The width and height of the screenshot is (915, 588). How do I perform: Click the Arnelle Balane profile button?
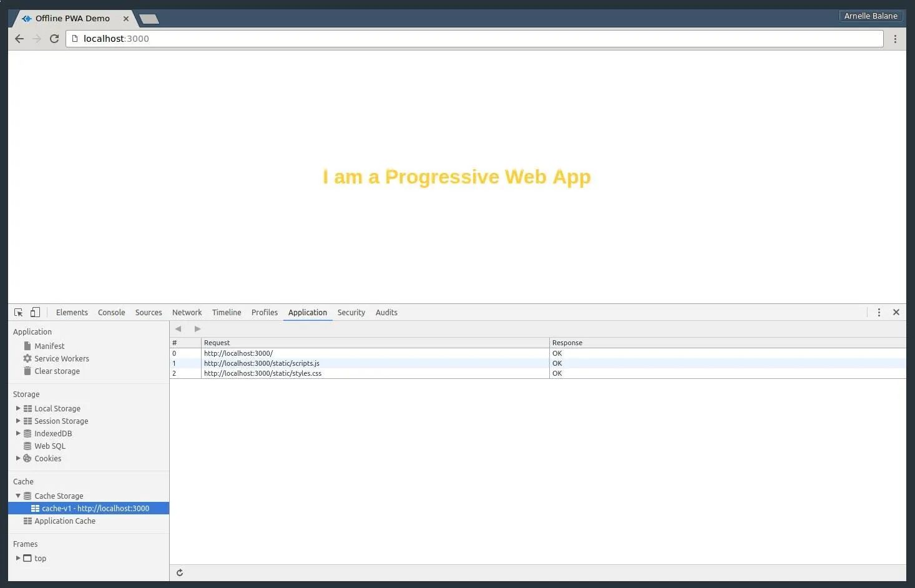pos(871,16)
